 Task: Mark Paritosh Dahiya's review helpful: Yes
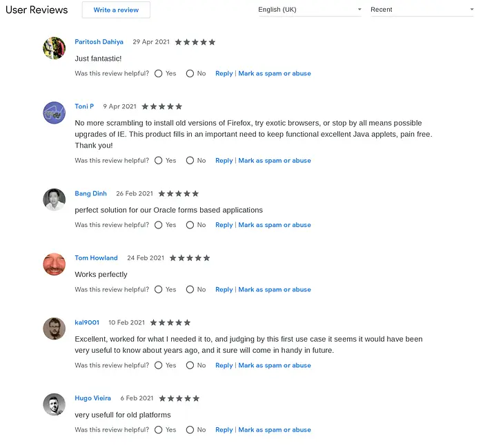pos(159,73)
